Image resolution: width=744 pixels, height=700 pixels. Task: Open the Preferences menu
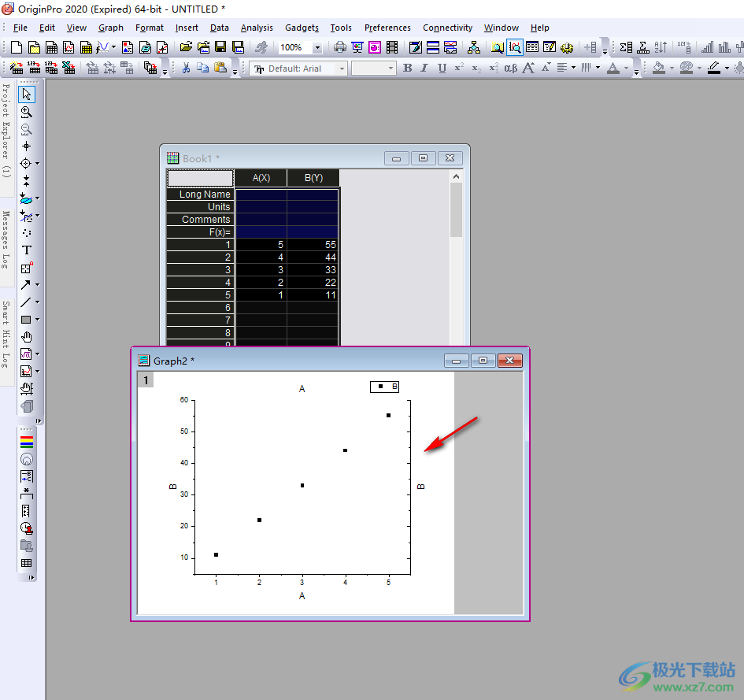point(387,28)
